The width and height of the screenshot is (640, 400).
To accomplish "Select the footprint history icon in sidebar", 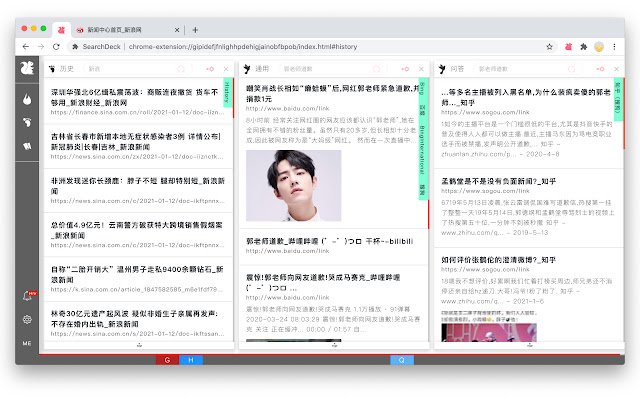I will [x=27, y=122].
